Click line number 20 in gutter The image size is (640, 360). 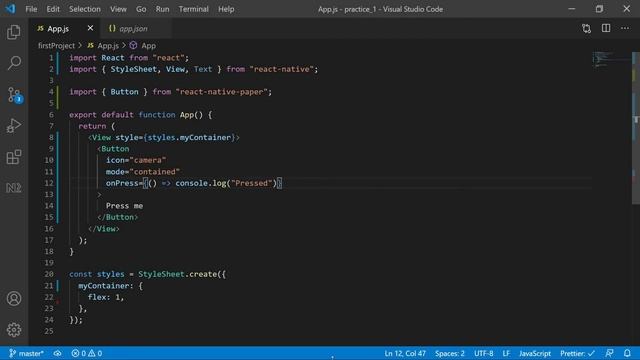pyautogui.click(x=49, y=274)
